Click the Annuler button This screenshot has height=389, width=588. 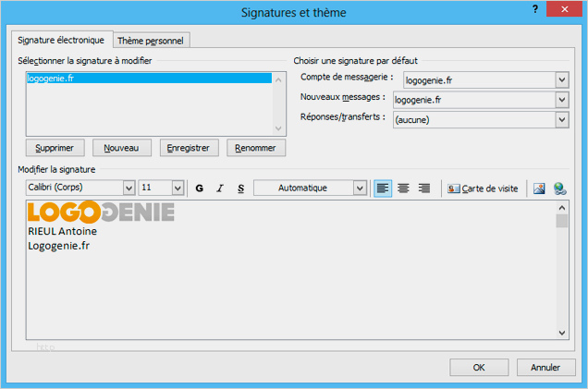(545, 367)
